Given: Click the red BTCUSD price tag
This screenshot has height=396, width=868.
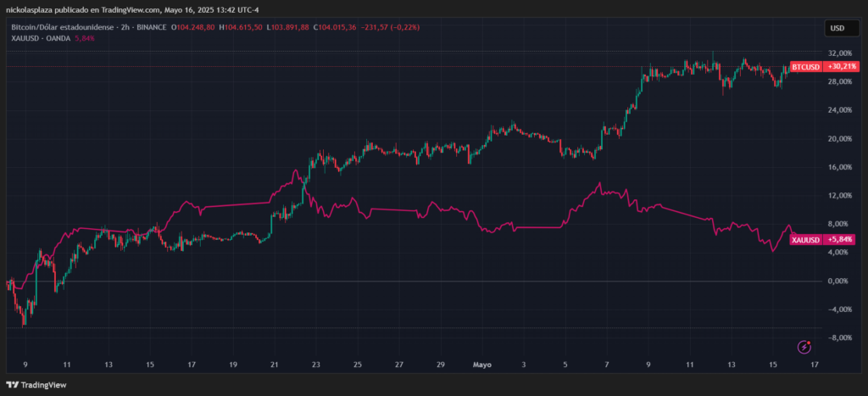Looking at the screenshot, I should click(805, 66).
